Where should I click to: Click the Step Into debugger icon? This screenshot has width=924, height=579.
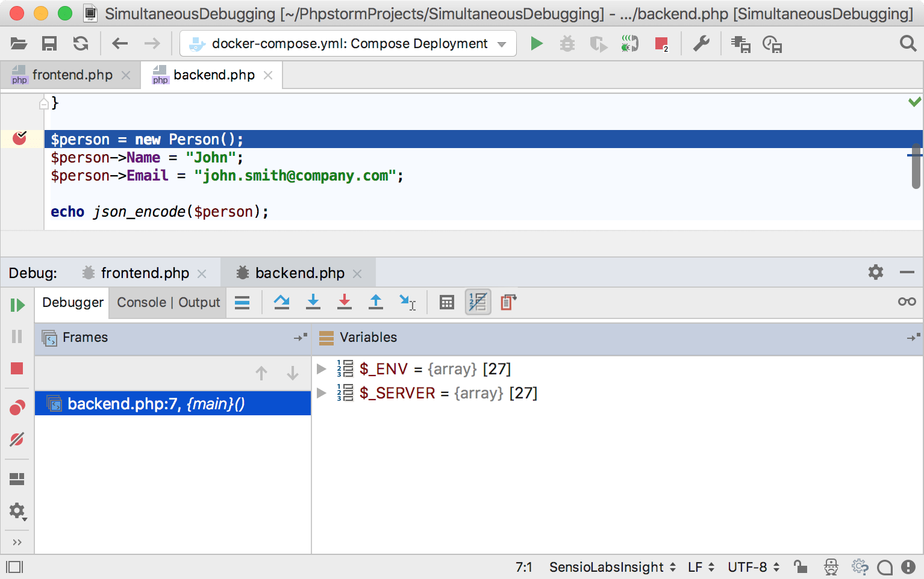[313, 302]
